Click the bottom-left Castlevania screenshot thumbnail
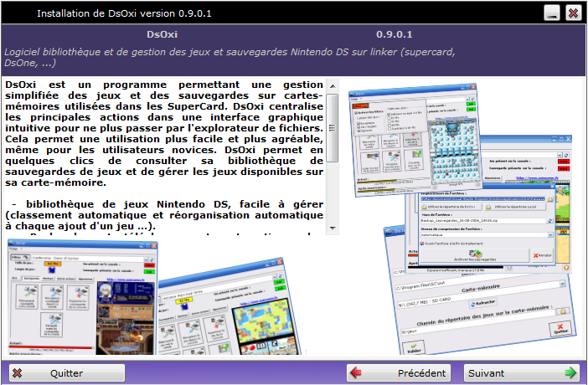This screenshot has width=588, height=385. click(x=82, y=297)
